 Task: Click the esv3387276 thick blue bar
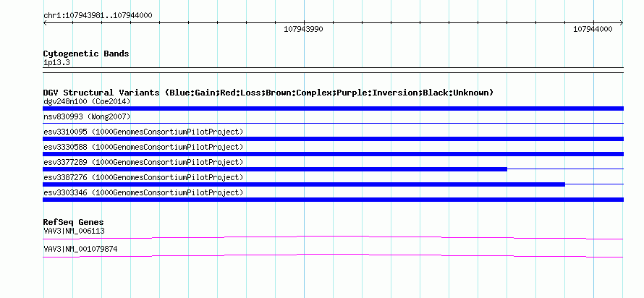point(304,184)
